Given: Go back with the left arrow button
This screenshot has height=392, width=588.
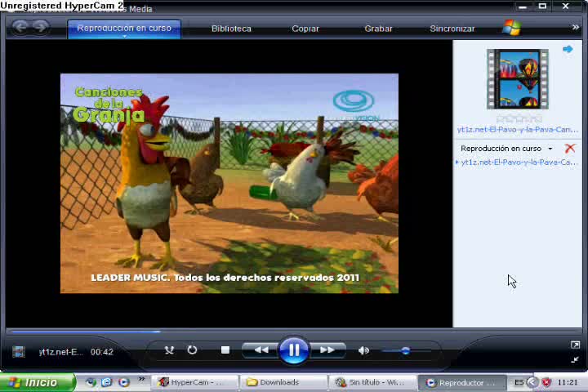Looking at the screenshot, I should [20, 27].
